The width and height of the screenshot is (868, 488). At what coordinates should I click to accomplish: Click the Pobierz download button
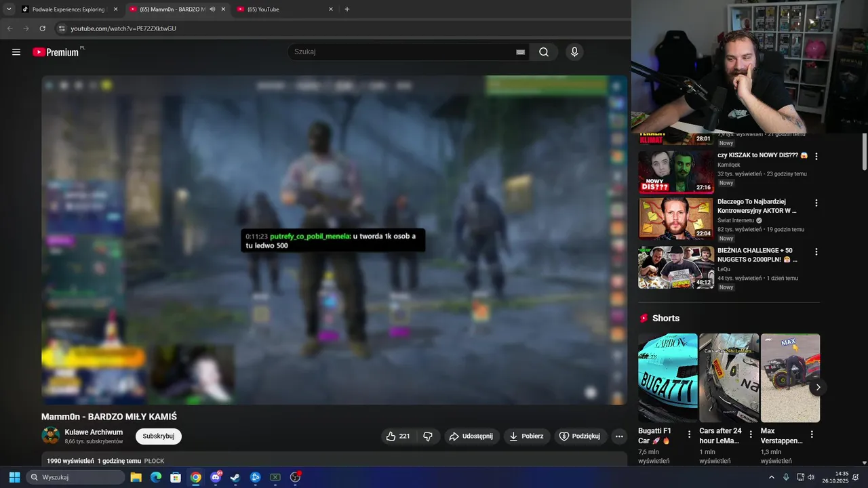(x=527, y=436)
